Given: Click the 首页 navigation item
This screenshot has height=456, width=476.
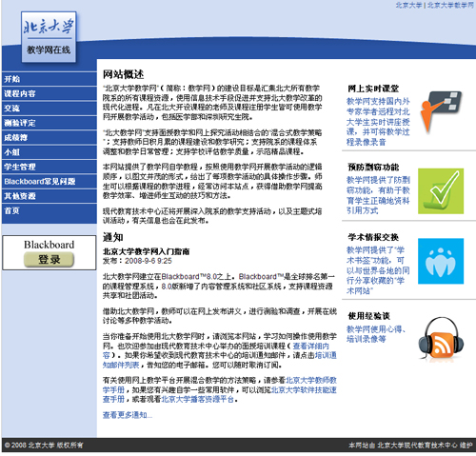Looking at the screenshot, I should coord(50,210).
